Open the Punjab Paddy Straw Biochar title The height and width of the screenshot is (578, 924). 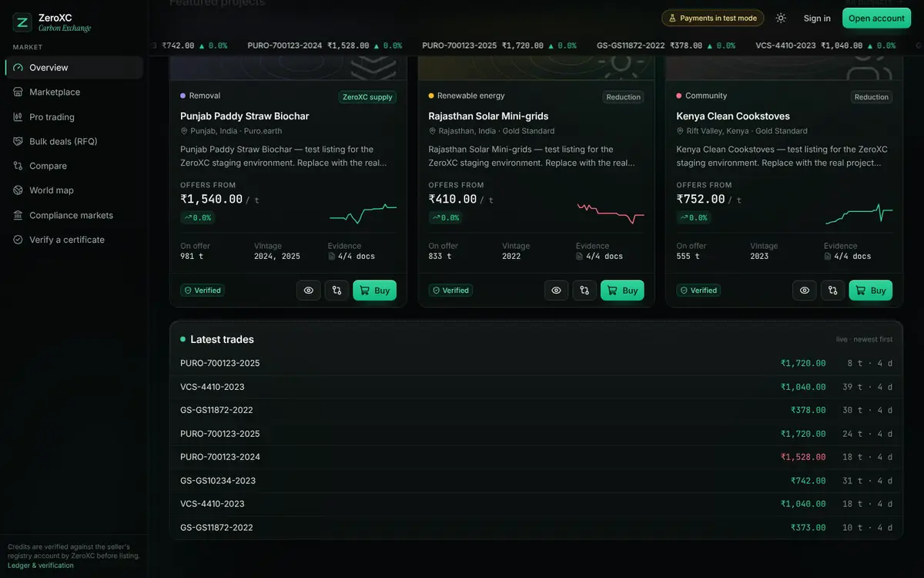[245, 116]
